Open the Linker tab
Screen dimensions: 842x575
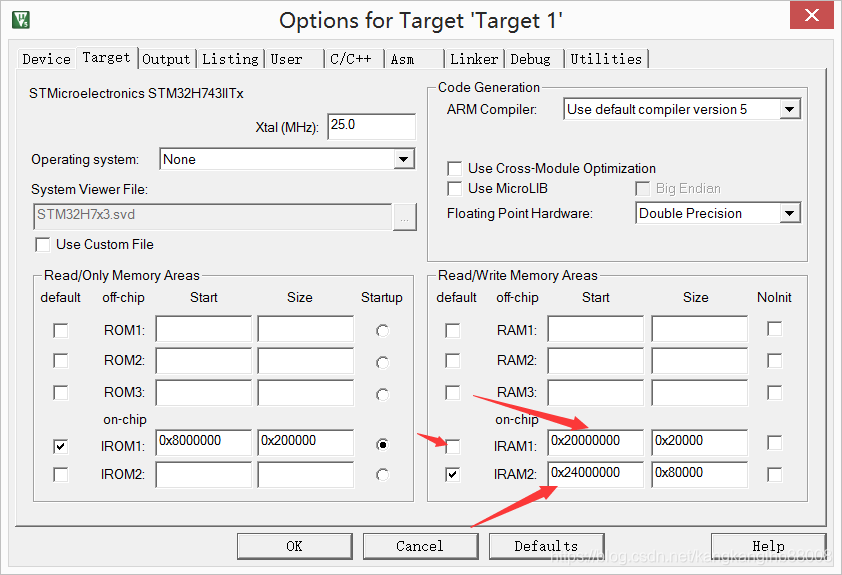click(x=474, y=59)
